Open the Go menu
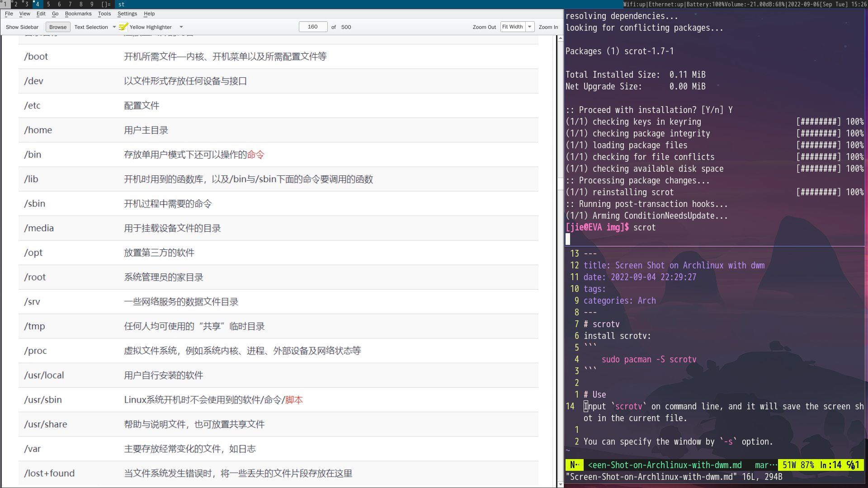868x488 pixels. pyautogui.click(x=55, y=14)
